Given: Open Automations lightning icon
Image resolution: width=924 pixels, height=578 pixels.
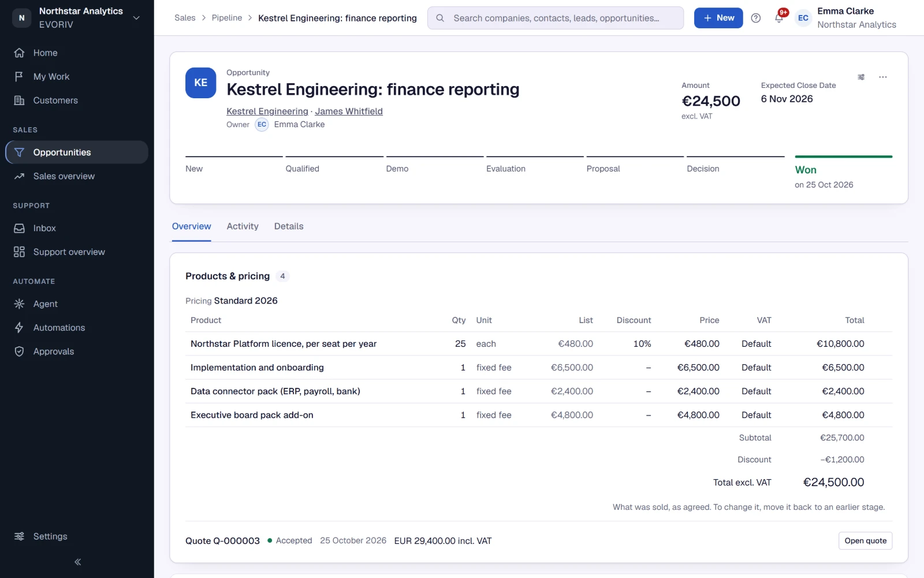Looking at the screenshot, I should coord(19,327).
